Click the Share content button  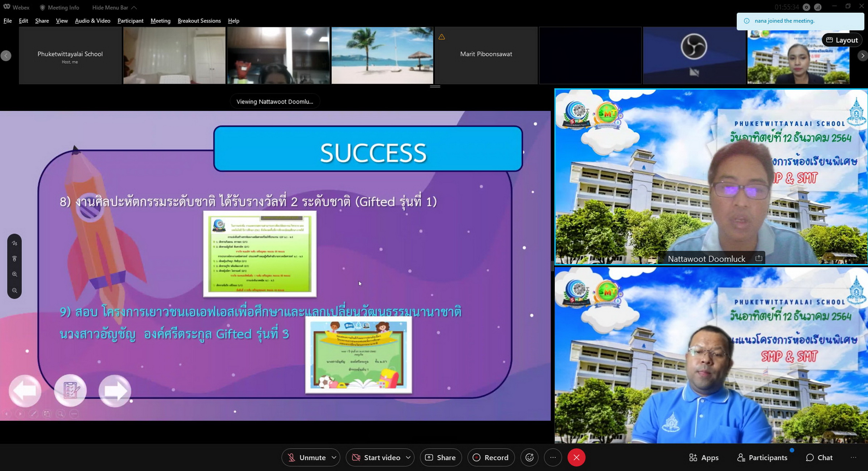(x=441, y=458)
